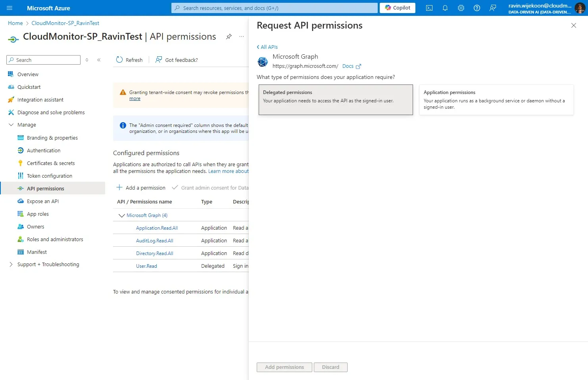This screenshot has width=588, height=380.
Task: Click the Type column header
Action: (207, 202)
